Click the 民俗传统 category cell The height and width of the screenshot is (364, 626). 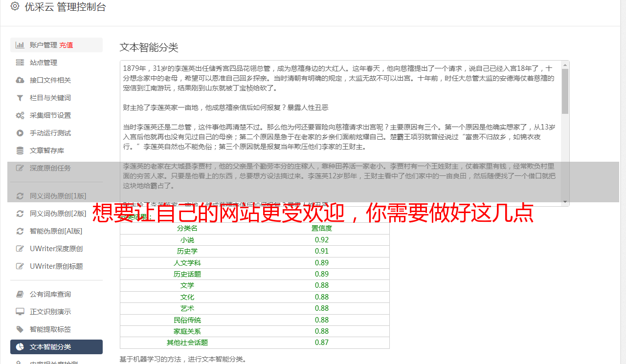click(187, 320)
